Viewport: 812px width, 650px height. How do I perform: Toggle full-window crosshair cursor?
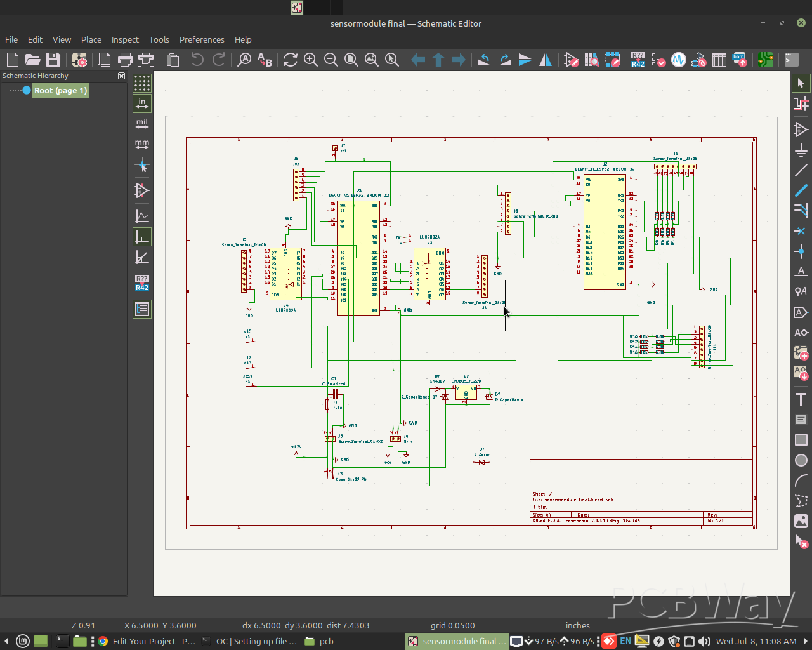pyautogui.click(x=142, y=166)
